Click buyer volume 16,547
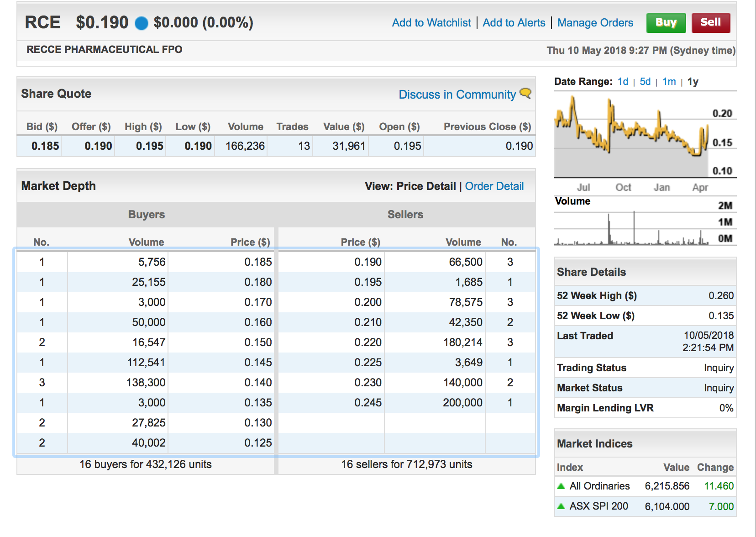The image size is (756, 537). tap(149, 342)
